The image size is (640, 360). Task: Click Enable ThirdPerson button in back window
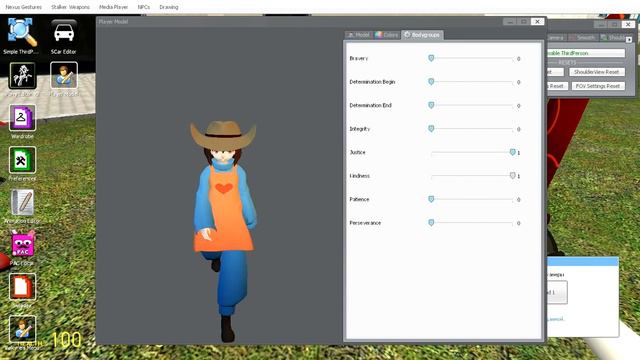(x=586, y=53)
